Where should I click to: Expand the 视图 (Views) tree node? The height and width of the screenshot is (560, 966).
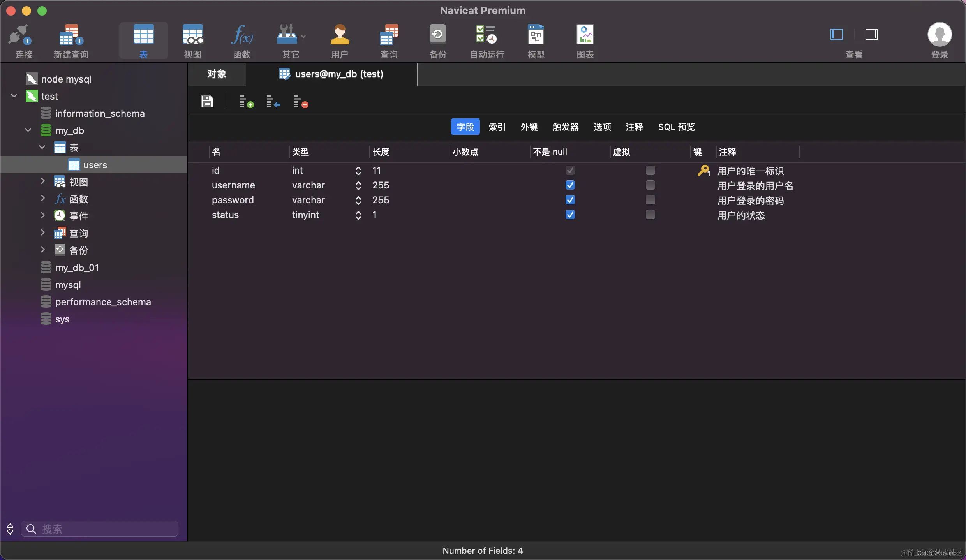pyautogui.click(x=43, y=181)
